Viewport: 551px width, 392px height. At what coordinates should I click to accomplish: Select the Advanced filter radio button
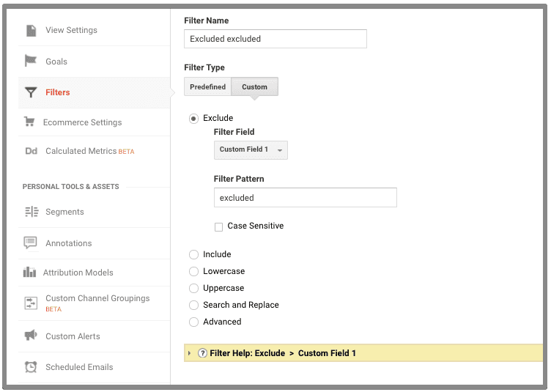coord(193,322)
